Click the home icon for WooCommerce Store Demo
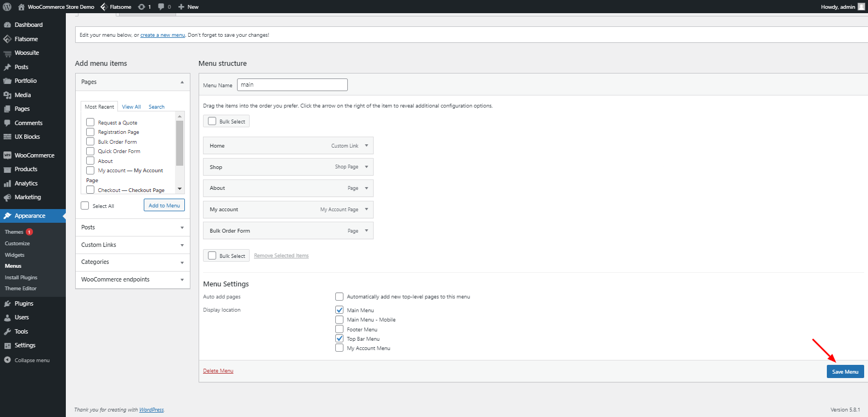868x417 pixels. (x=21, y=7)
